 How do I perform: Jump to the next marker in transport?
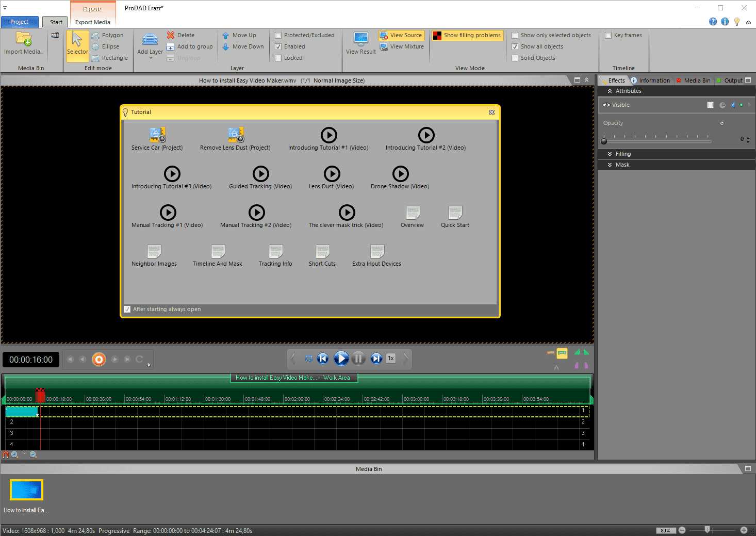pyautogui.click(x=376, y=358)
